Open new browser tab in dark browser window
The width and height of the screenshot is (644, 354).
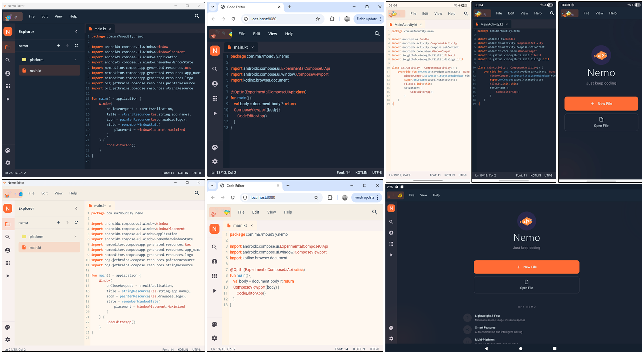[289, 7]
